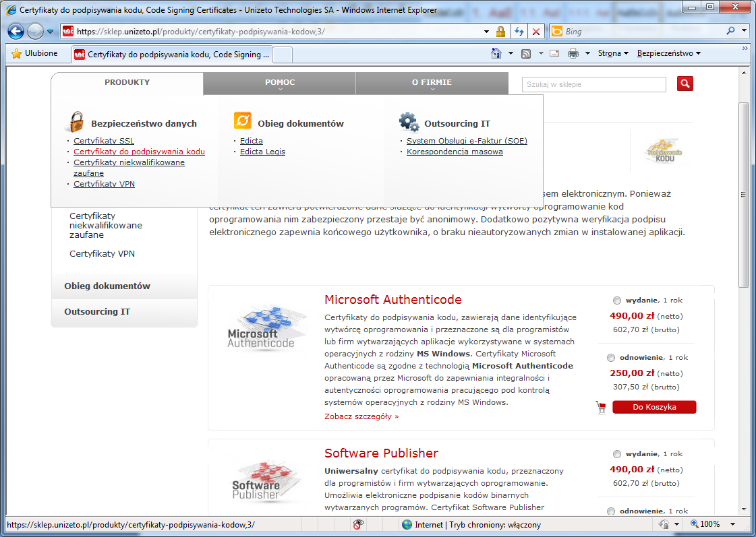Click the Podpisywanie KODU logo image
Image resolution: width=756 pixels, height=537 pixels.
[664, 151]
